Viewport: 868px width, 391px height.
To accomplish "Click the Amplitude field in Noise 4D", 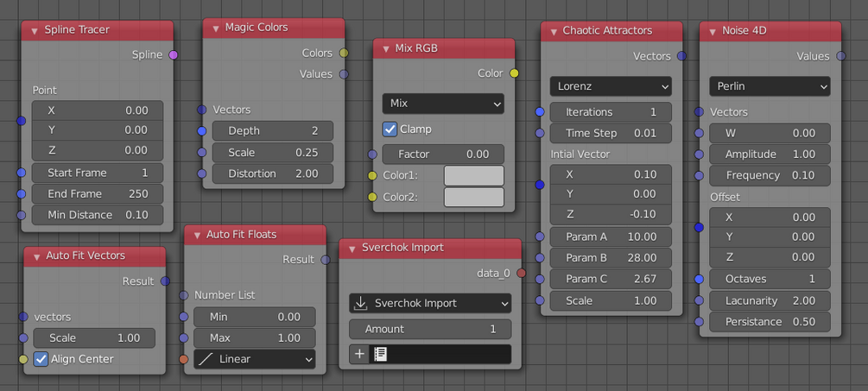I will click(x=770, y=155).
